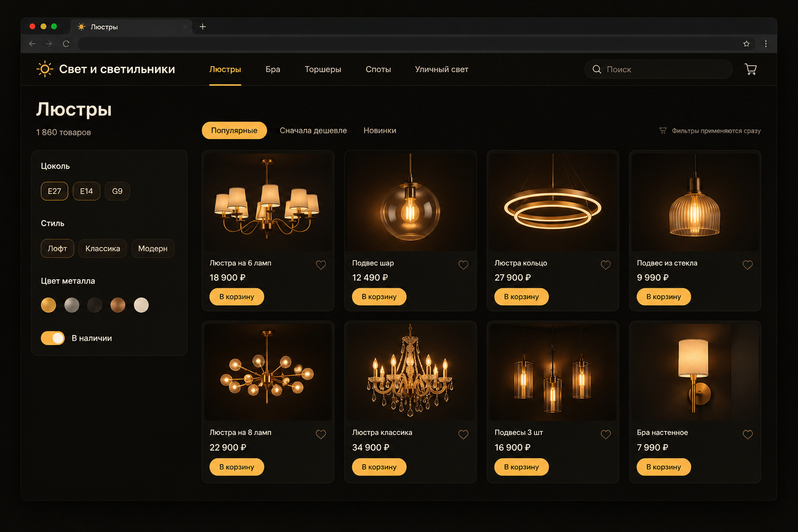Sort by Сначала дешевле
The height and width of the screenshot is (532, 798).
[313, 130]
